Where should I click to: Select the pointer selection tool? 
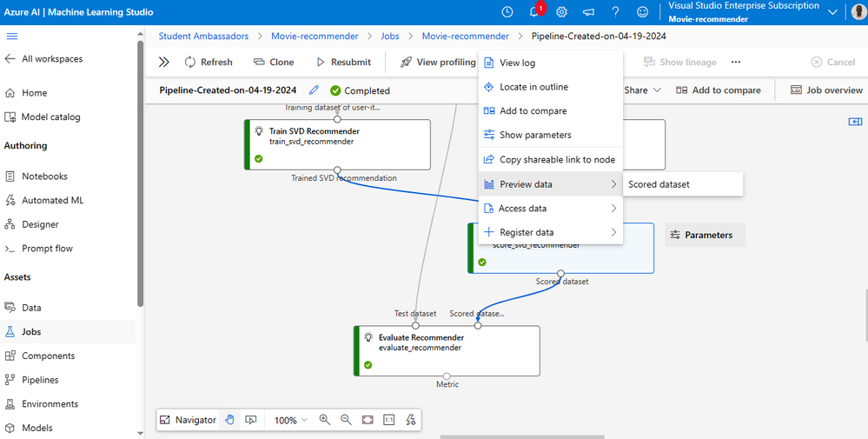pos(251,420)
